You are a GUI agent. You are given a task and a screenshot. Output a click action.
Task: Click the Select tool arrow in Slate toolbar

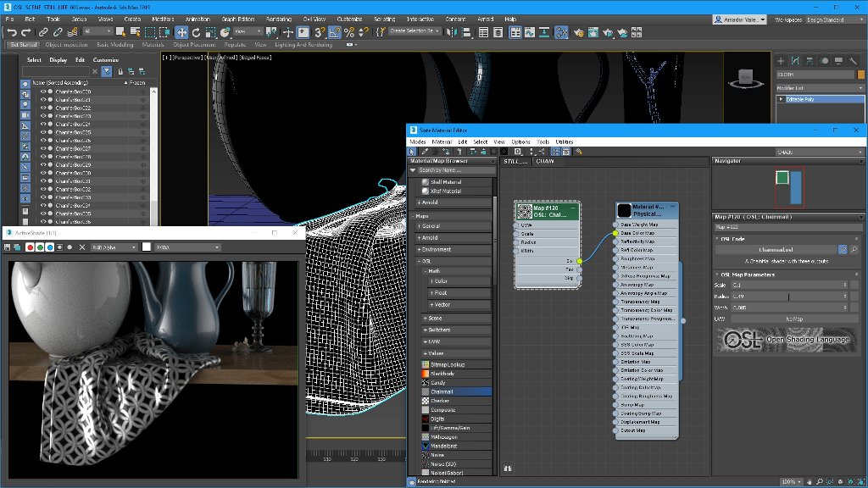point(412,152)
